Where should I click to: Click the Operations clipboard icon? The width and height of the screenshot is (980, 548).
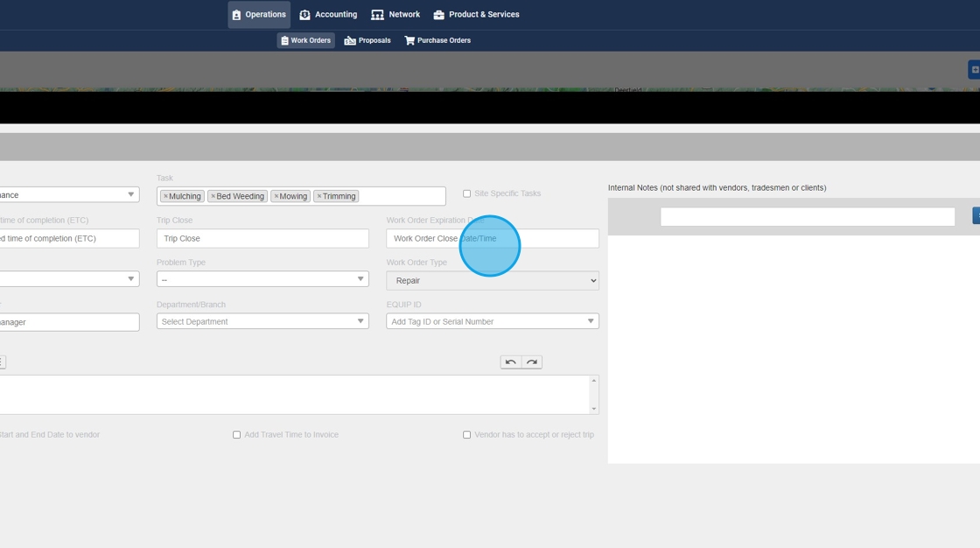[x=236, y=14]
